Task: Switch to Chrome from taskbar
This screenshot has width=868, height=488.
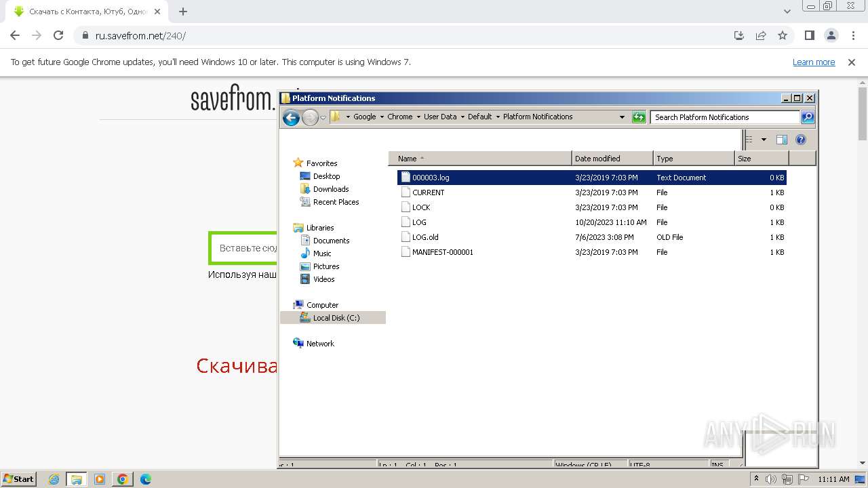Action: (123, 479)
